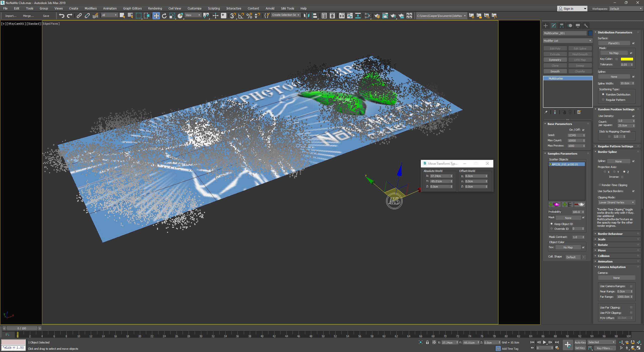Activate the Select and Uniform Scale tool

[172, 16]
